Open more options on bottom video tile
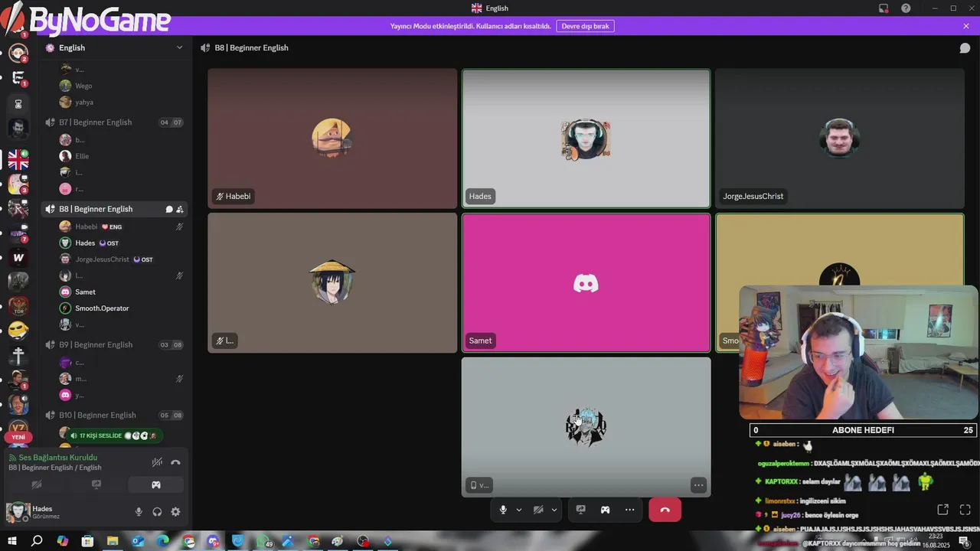This screenshot has height=551, width=980. click(x=698, y=485)
